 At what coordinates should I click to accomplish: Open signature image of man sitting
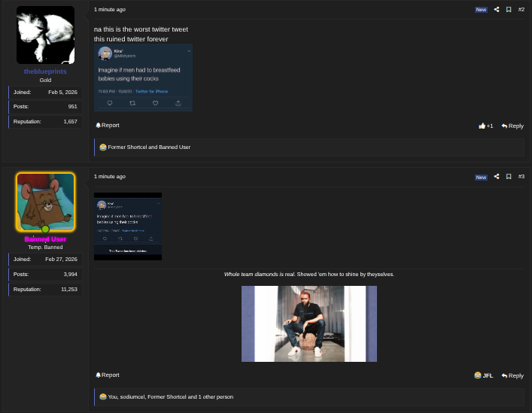(309, 323)
